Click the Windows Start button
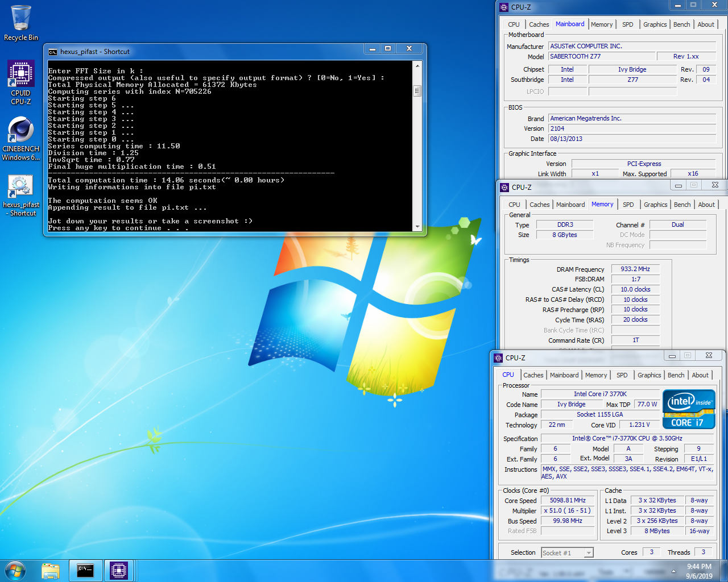The height and width of the screenshot is (582, 728). (x=15, y=571)
